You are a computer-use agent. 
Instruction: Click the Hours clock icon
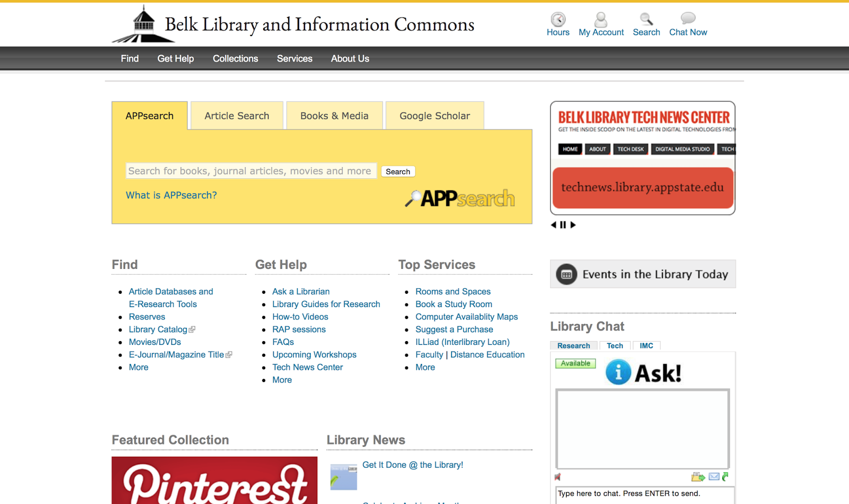click(558, 20)
